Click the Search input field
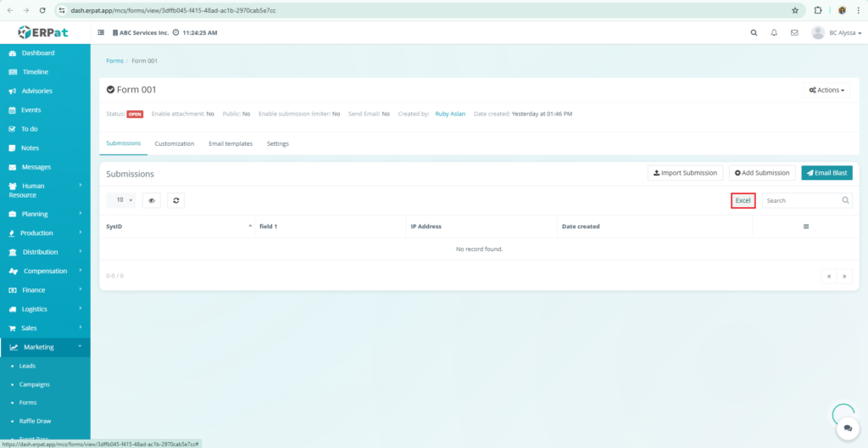Viewport: 868px width, 448px height. pos(801,200)
